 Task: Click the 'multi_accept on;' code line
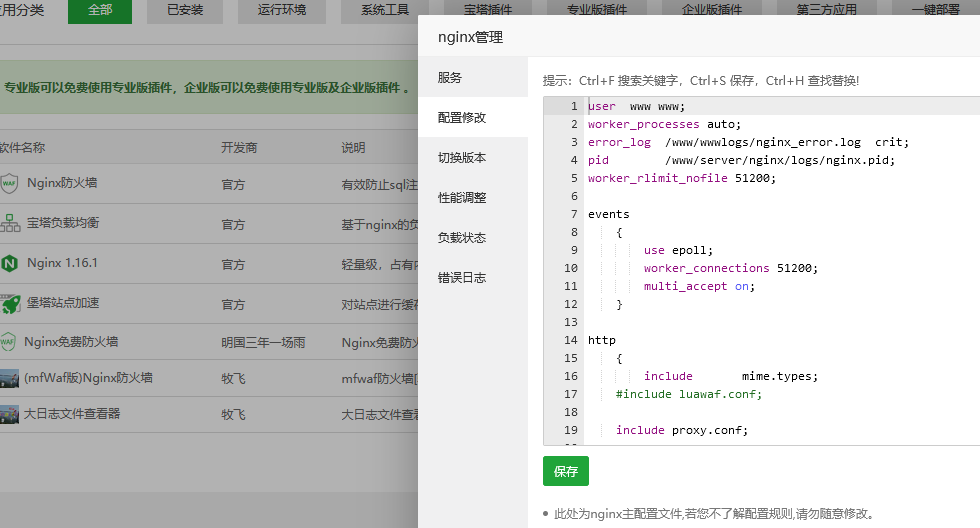click(699, 287)
